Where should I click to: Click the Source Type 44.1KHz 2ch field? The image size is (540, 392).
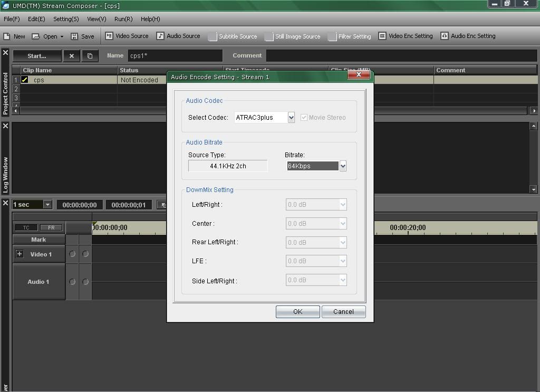pyautogui.click(x=228, y=166)
